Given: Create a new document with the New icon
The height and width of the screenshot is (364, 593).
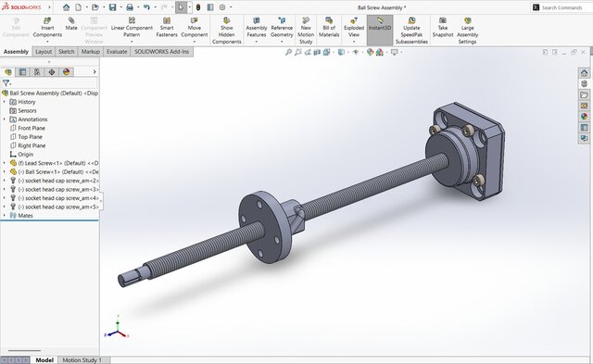Looking at the screenshot, I should tap(78, 7).
